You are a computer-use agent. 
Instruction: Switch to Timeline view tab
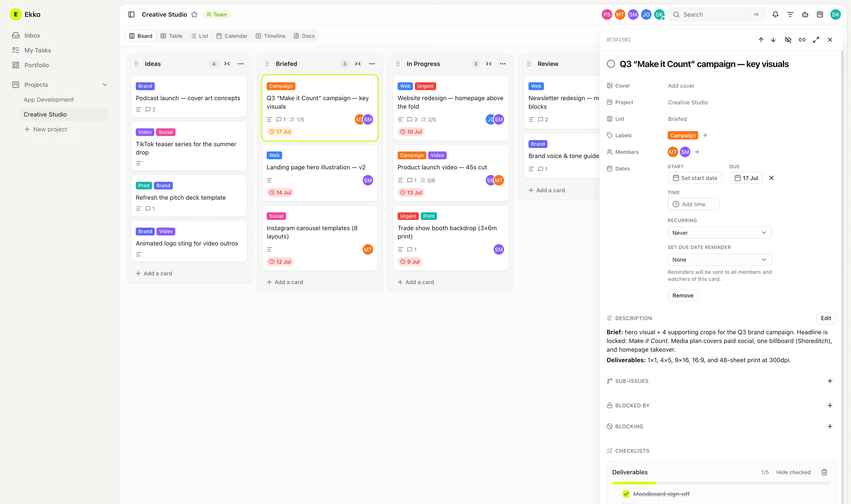[x=271, y=36]
